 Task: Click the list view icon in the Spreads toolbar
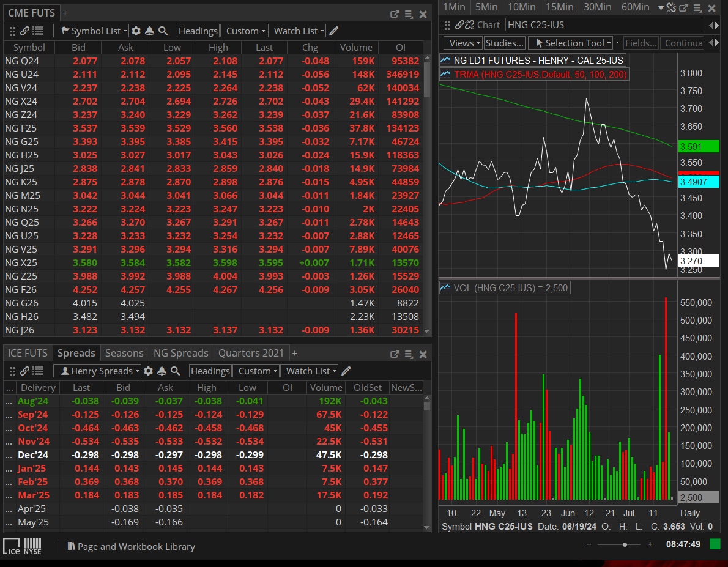point(38,371)
